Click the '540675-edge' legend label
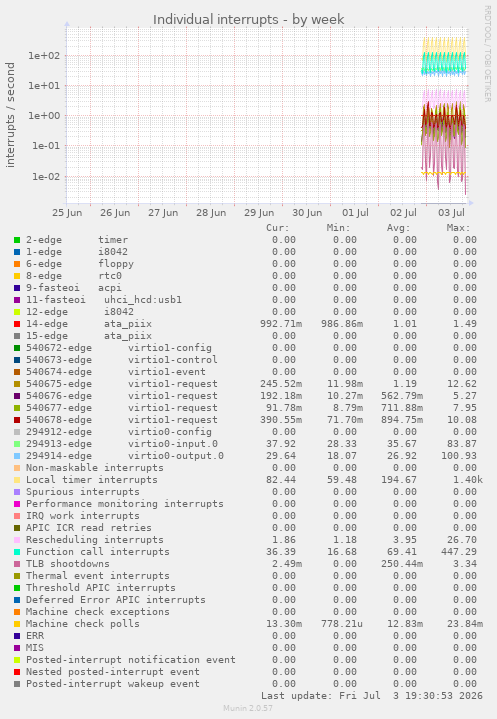This screenshot has height=719, width=497. pyautogui.click(x=59, y=384)
